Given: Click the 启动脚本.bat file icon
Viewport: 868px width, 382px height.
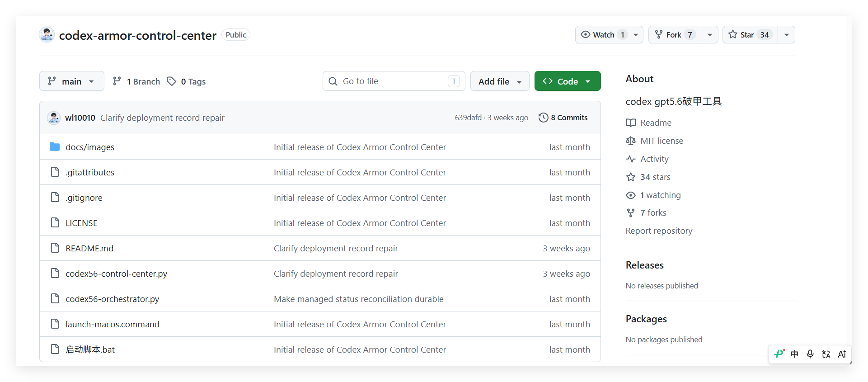Looking at the screenshot, I should point(55,349).
